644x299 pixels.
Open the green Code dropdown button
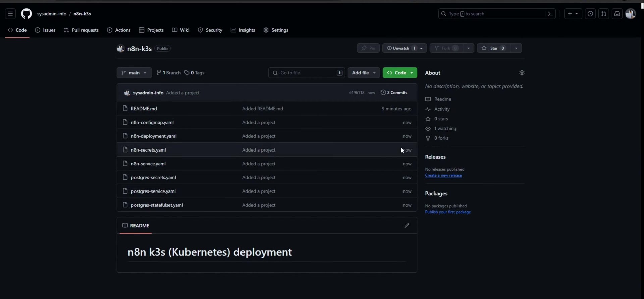(x=400, y=73)
